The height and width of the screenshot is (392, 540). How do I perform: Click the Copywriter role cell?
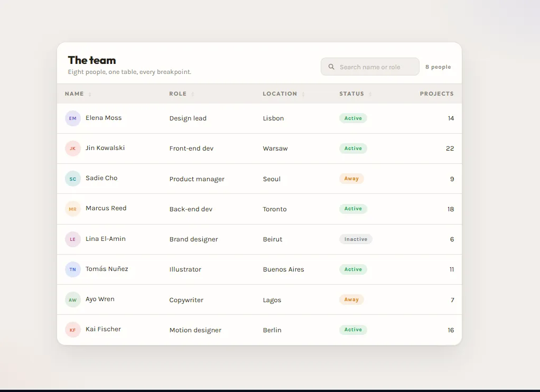tap(187, 300)
